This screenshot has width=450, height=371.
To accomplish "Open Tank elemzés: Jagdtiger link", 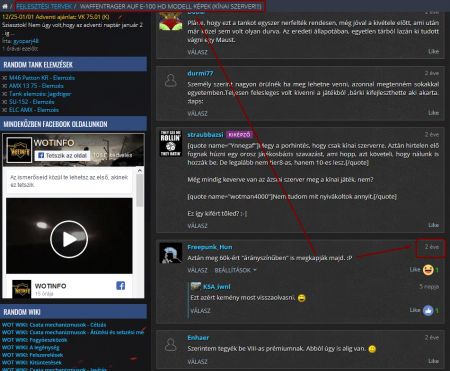I will click(x=40, y=94).
